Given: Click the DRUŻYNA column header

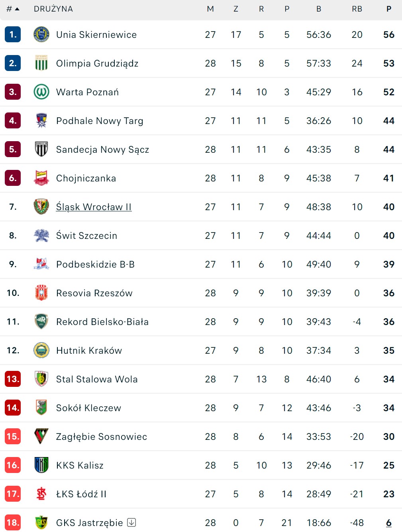Looking at the screenshot, I should tap(53, 9).
